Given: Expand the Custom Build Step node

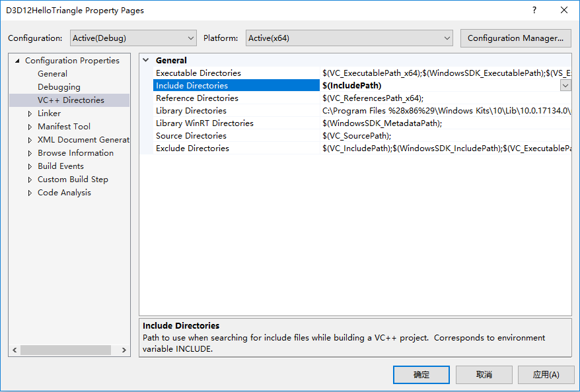Looking at the screenshot, I should click(x=30, y=180).
